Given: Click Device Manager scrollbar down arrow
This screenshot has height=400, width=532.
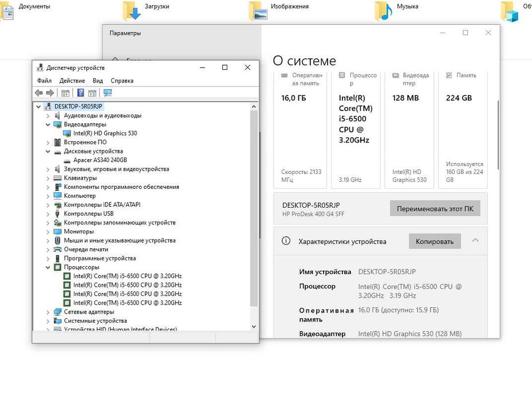Looking at the screenshot, I should [x=254, y=326].
